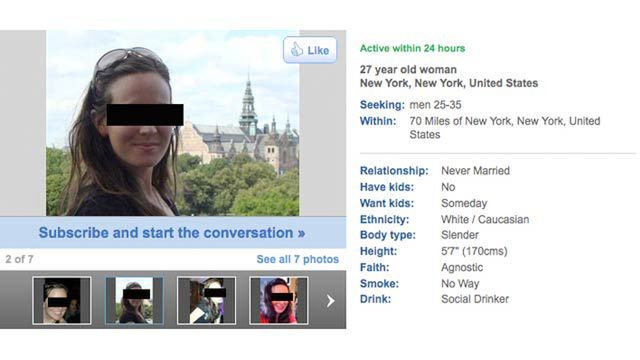Screen dimensions: 640x360
Task: Click the 'Smoke:' label
Action: point(379,284)
